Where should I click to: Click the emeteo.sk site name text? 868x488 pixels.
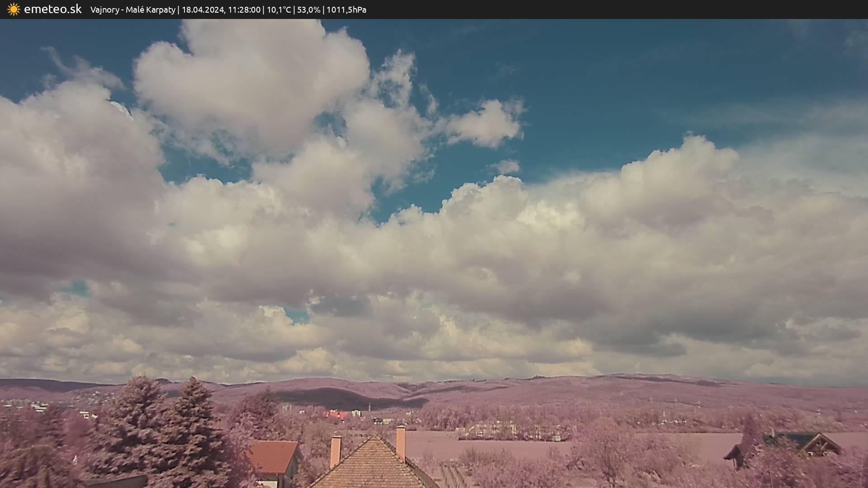[x=53, y=9]
